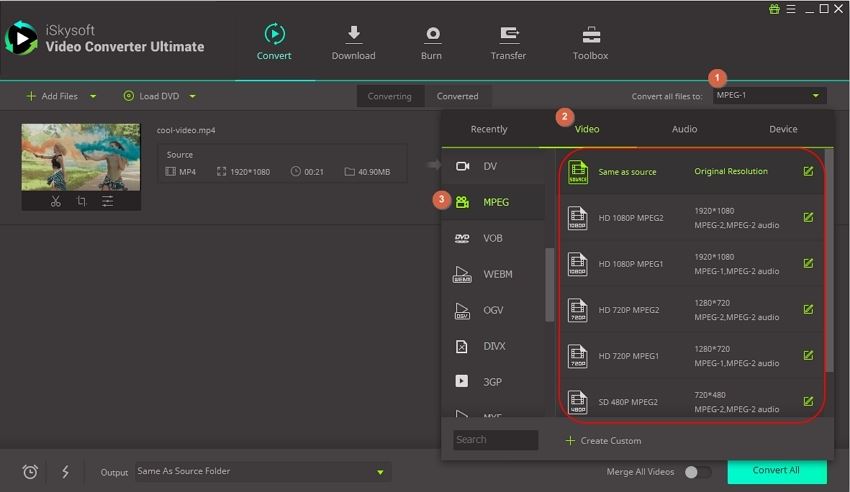Click the scissors trim icon under the thumbnail
Screen dimensions: 850x492
tap(56, 201)
